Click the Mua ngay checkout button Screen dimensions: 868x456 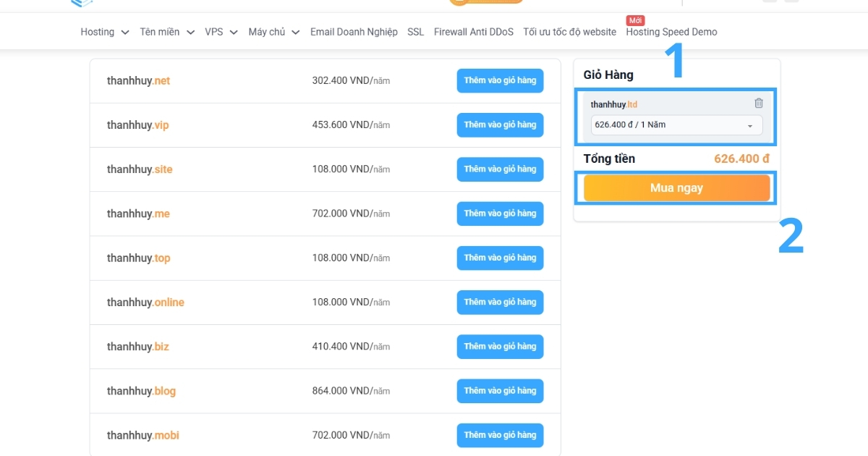coord(676,187)
